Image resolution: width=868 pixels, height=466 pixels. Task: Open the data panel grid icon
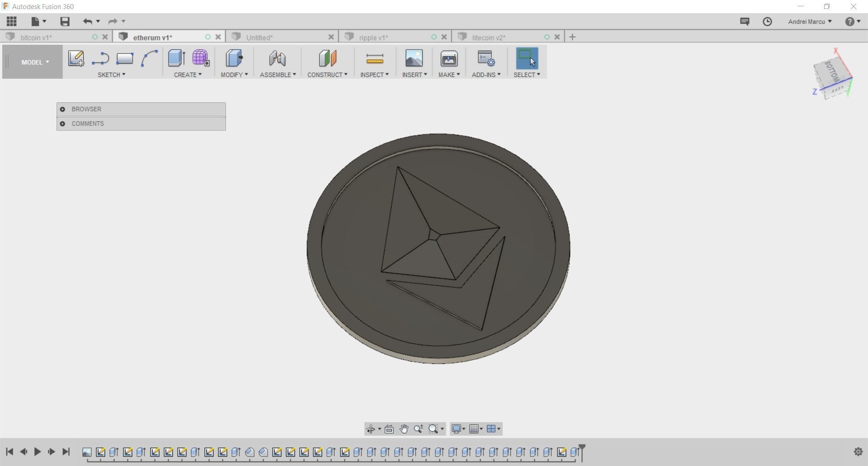12,21
